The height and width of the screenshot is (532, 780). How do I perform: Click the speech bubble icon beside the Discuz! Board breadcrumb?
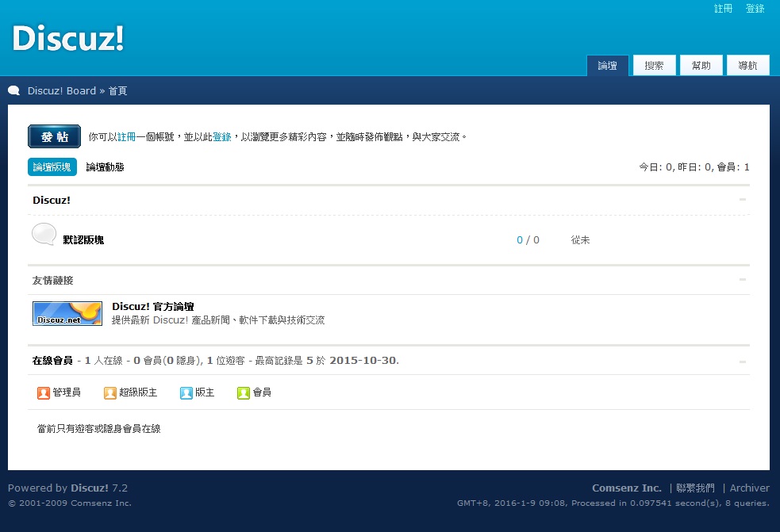pyautogui.click(x=14, y=90)
